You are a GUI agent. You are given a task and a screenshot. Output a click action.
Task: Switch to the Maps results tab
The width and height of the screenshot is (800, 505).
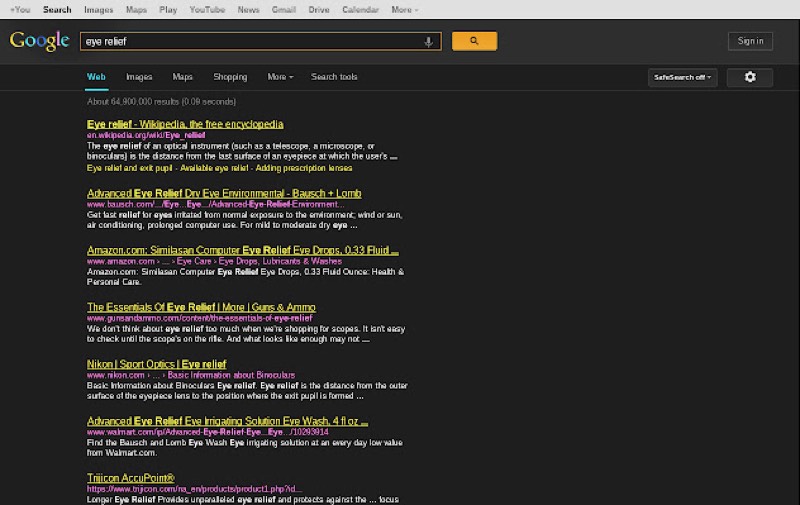[182, 77]
